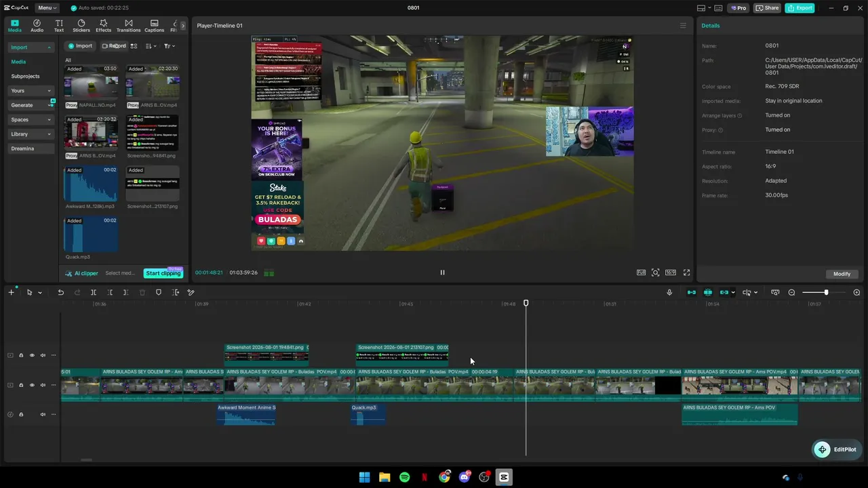Click the timeline caption track icon

click(x=775, y=292)
